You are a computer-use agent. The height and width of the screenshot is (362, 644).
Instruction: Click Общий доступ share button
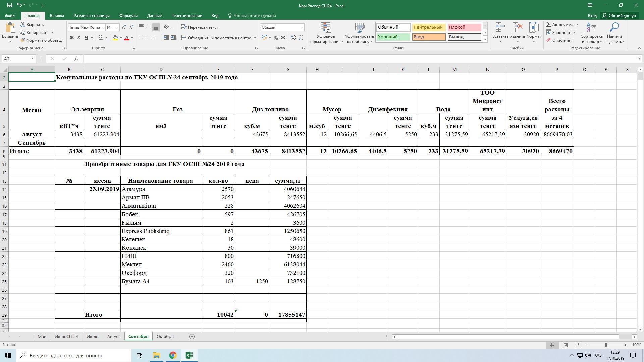pyautogui.click(x=619, y=16)
